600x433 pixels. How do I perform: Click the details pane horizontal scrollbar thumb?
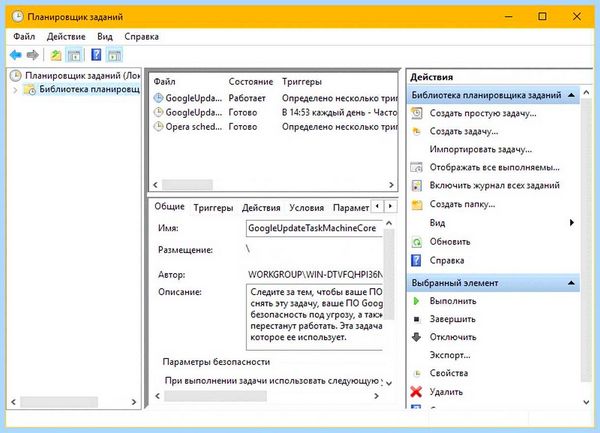(x=215, y=396)
